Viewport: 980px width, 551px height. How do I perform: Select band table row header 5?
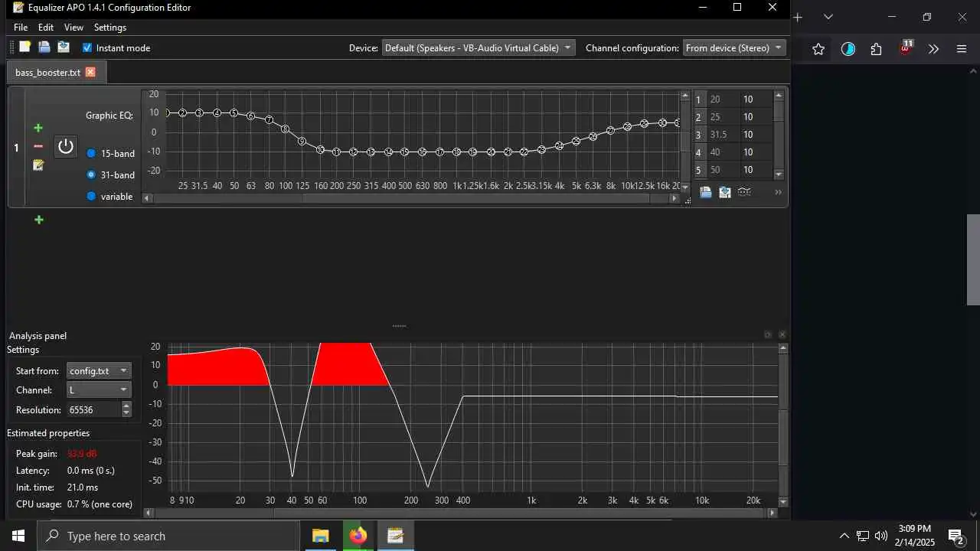(x=698, y=170)
